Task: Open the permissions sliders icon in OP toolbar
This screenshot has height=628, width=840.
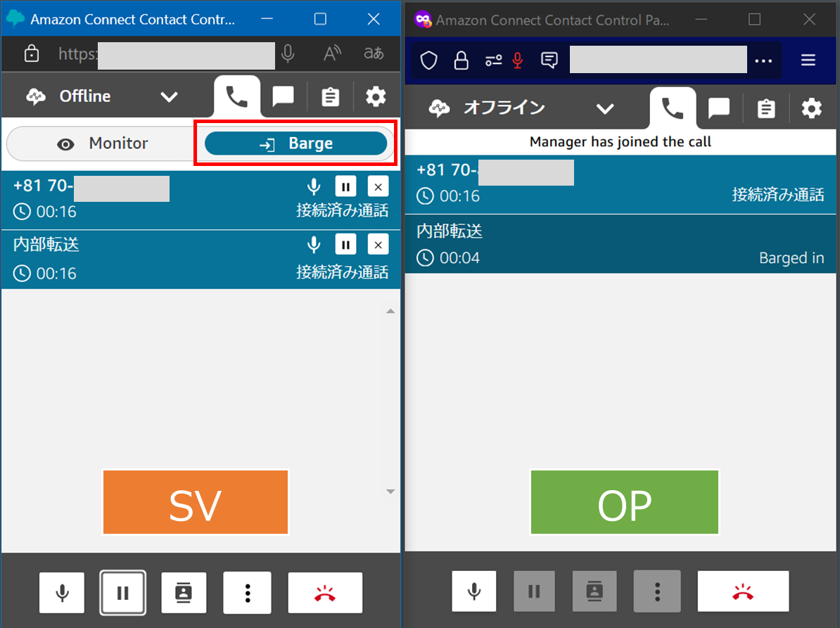Action: [x=493, y=60]
